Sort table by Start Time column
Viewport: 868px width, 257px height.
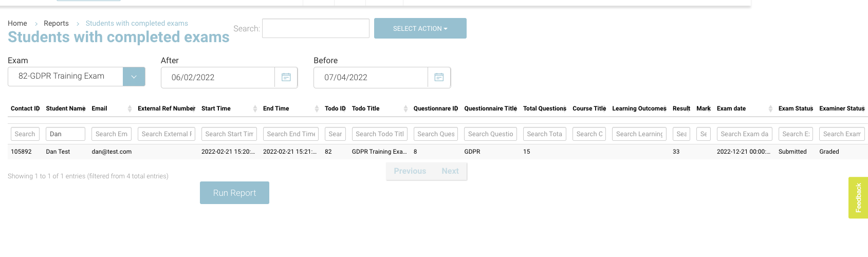(x=255, y=108)
